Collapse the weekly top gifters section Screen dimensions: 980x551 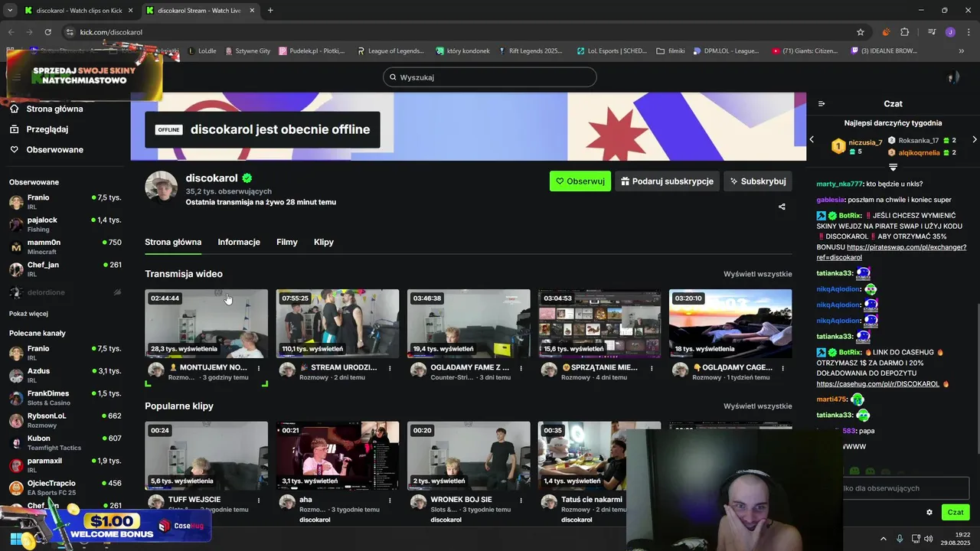tap(893, 167)
